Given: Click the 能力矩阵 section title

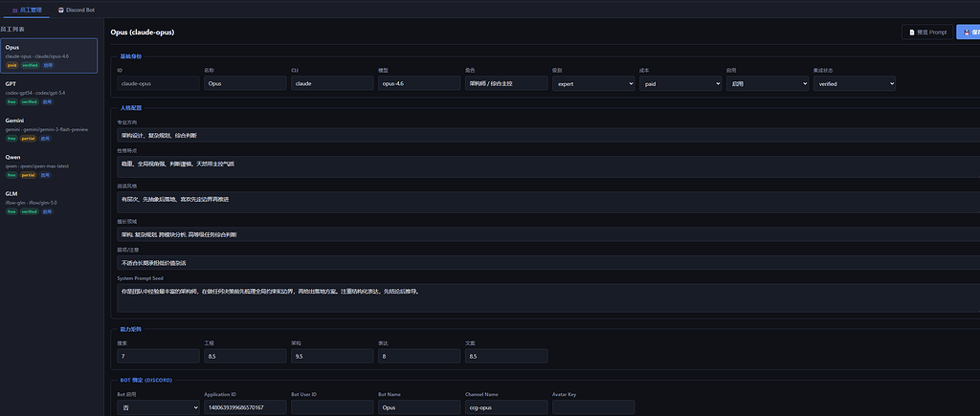Looking at the screenshot, I should (x=130, y=329).
